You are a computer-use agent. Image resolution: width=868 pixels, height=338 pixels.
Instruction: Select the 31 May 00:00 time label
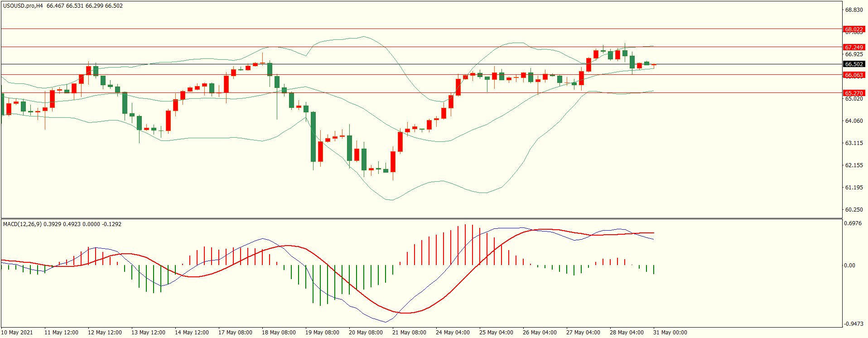[670, 333]
